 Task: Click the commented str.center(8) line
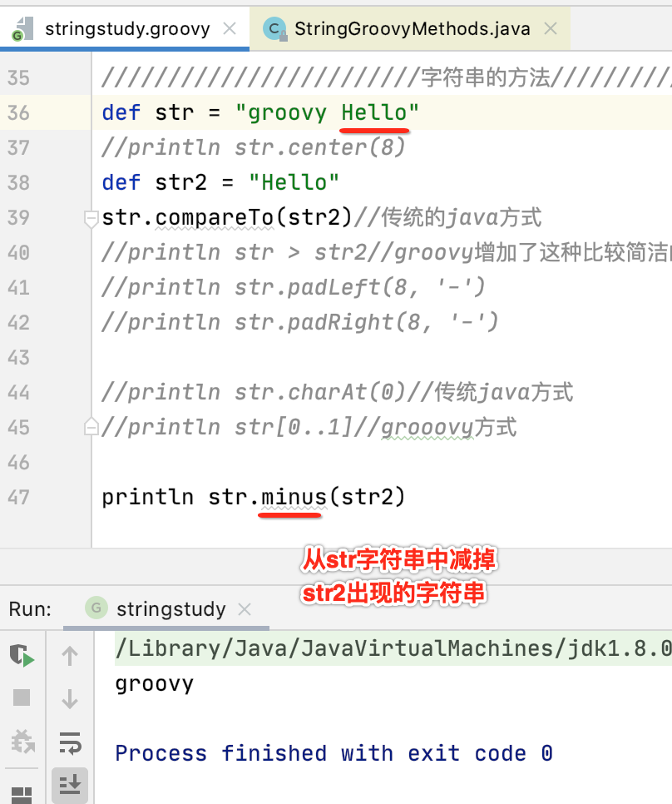tap(254, 147)
